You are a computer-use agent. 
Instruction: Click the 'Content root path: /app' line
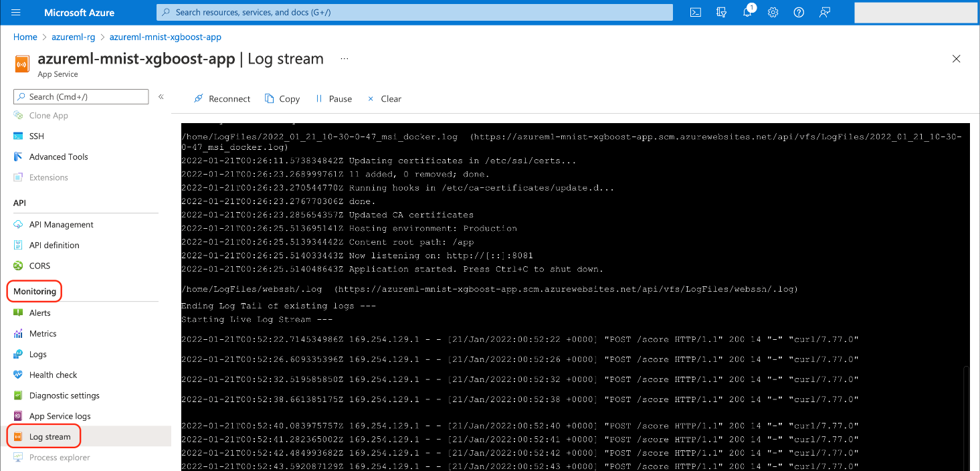(x=327, y=242)
